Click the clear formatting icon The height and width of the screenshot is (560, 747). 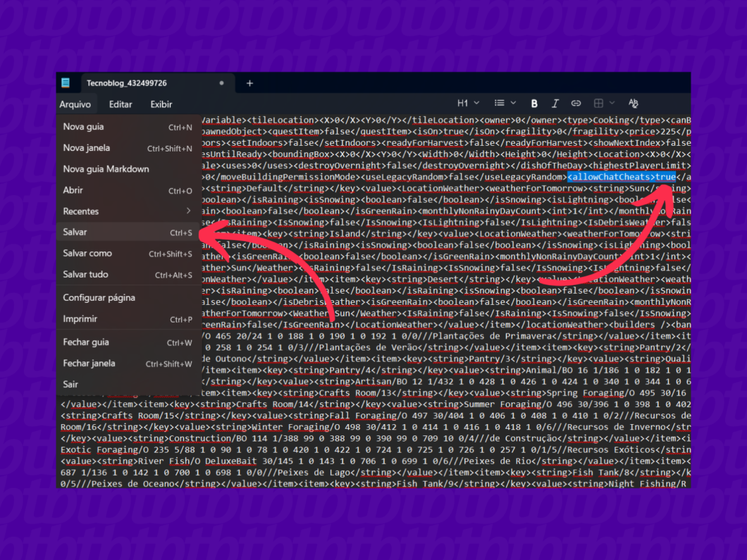coord(633,104)
